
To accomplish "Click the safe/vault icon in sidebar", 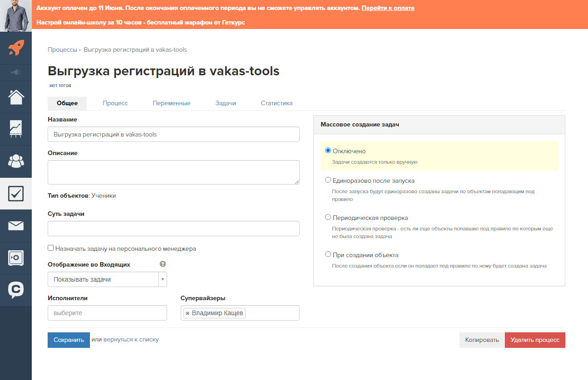I will click(16, 258).
